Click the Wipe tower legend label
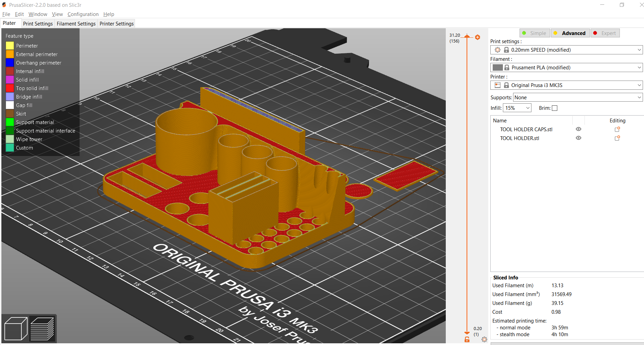This screenshot has width=644, height=345. 29,139
